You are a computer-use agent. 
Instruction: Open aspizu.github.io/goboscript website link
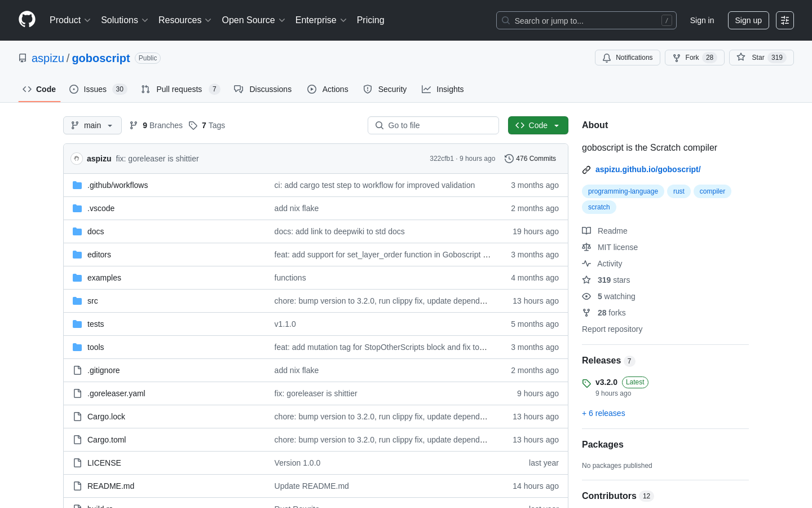pyautogui.click(x=648, y=169)
